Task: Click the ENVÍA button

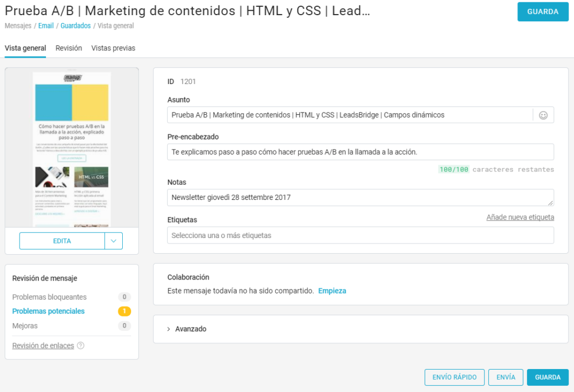Action: pos(506,377)
